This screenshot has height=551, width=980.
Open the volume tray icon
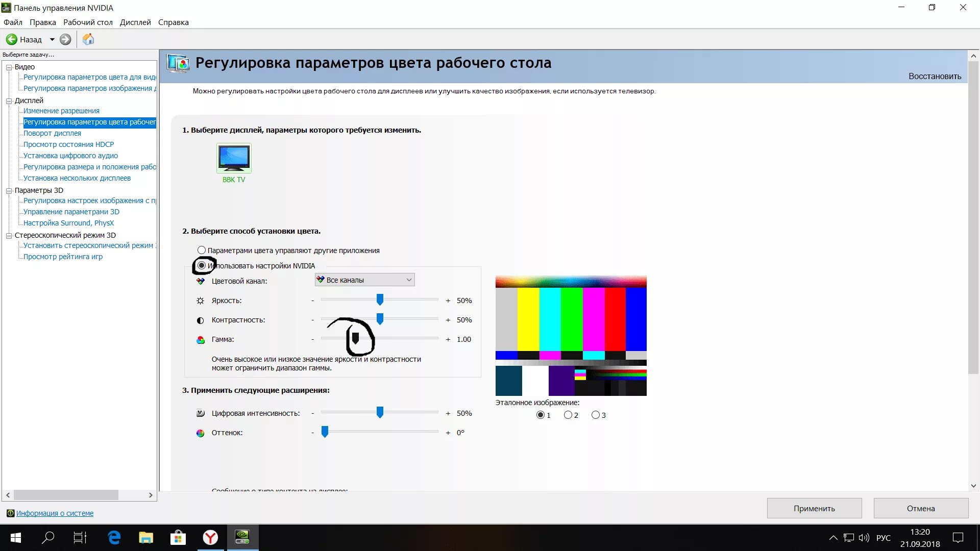864,537
